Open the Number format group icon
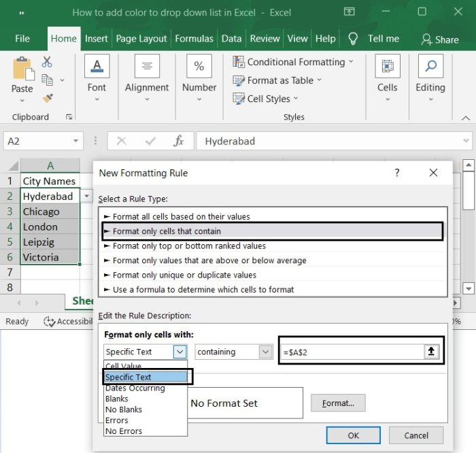 coord(199,67)
